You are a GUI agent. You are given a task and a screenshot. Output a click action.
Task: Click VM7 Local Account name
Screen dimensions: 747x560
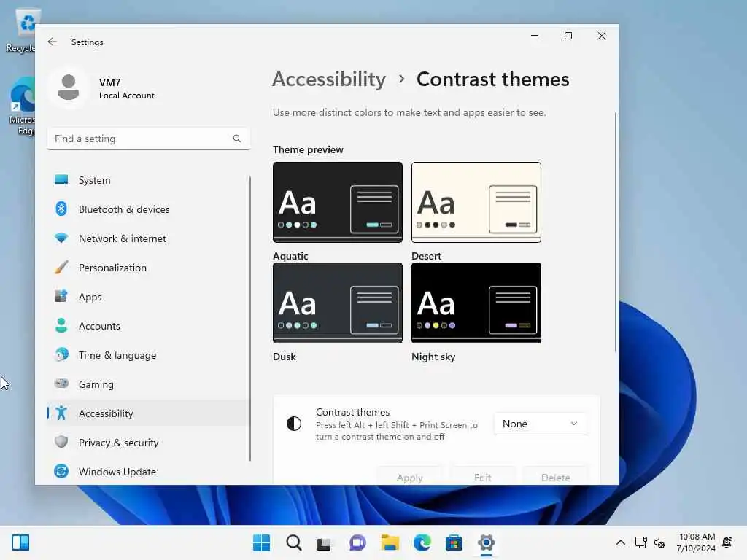(x=127, y=88)
